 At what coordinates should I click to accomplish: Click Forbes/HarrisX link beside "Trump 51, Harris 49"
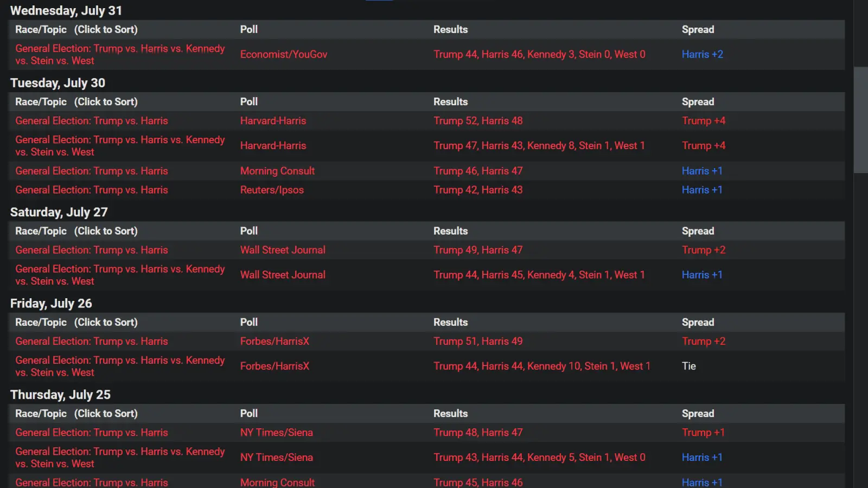point(275,341)
